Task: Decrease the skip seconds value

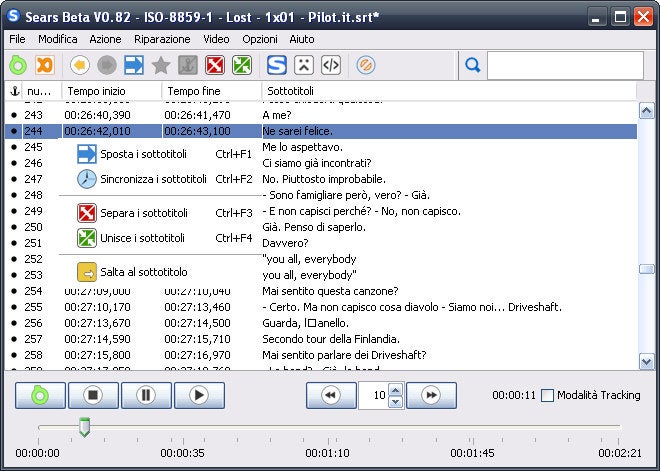Action: pyautogui.click(x=395, y=402)
